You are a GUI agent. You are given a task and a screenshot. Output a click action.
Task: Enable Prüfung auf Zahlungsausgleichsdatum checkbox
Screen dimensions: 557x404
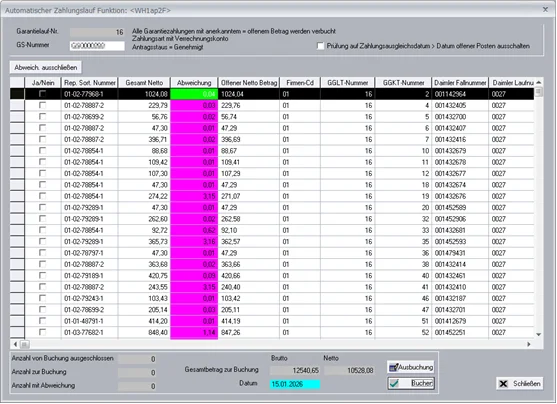tap(321, 46)
